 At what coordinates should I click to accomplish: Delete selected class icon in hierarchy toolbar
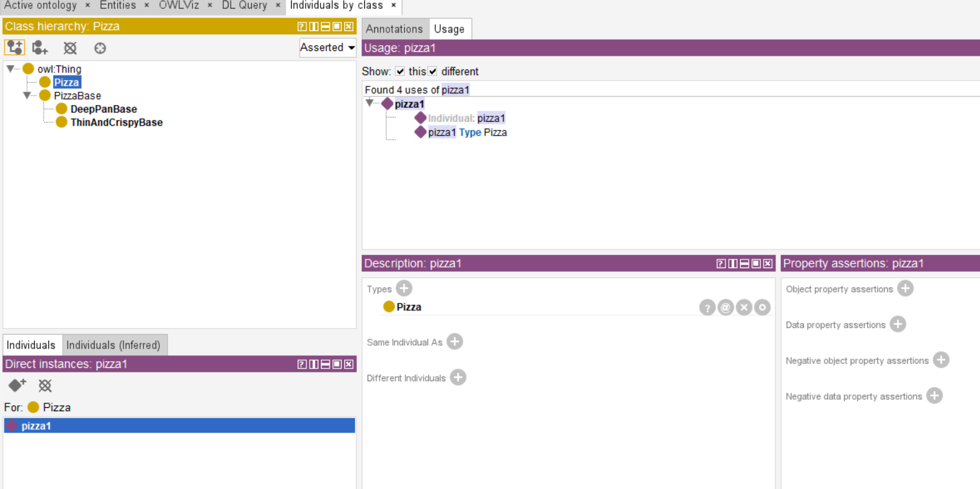70,48
